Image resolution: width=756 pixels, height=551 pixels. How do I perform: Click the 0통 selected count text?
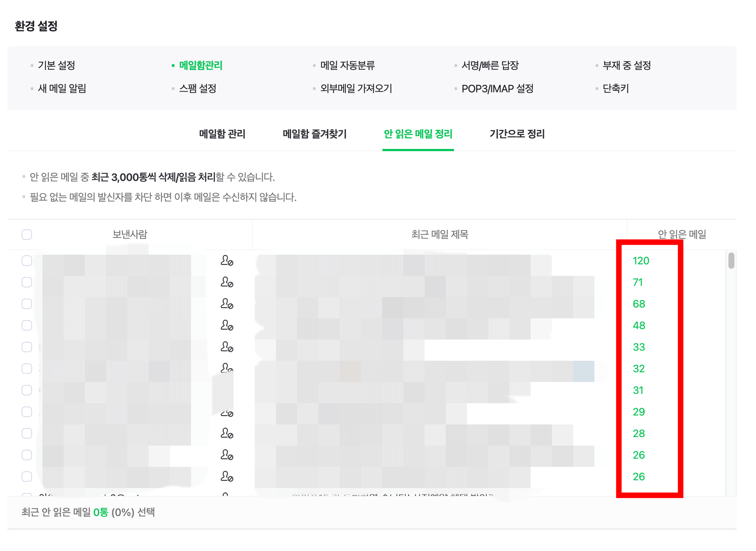tap(101, 512)
